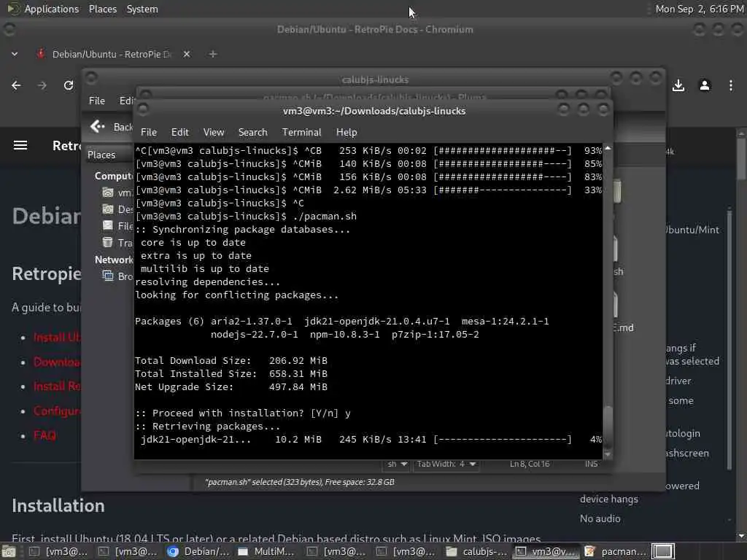Viewport: 747px width, 560px height.
Task: Open Chromium three-dot menu
Action: point(731,86)
